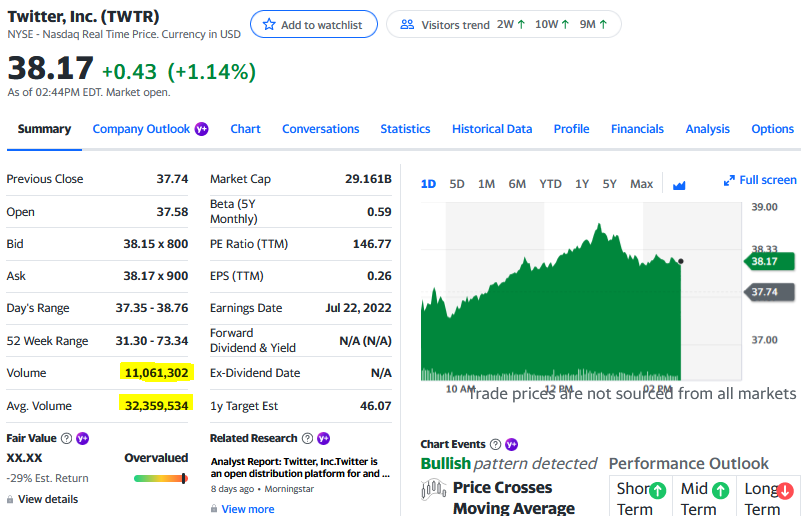Screen dimensions: 801x516
Task: Click Fair Value help question mark icon
Action: tap(66, 438)
